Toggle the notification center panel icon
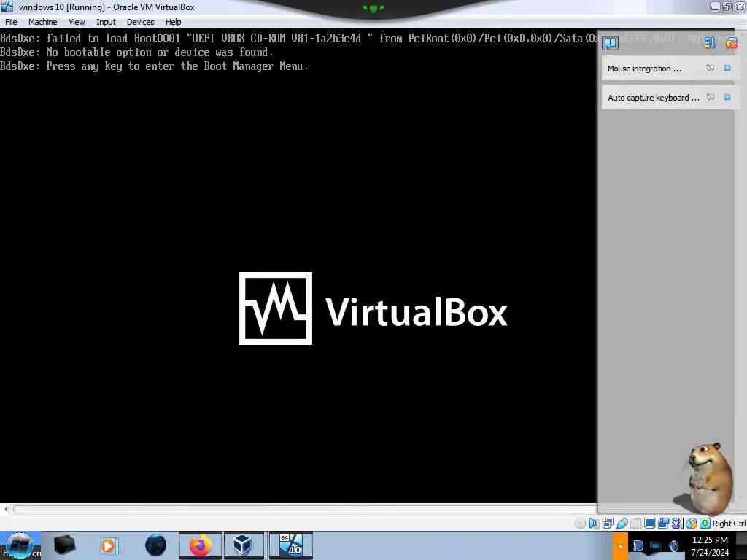Screen dimensions: 747x560 pyautogui.click(x=611, y=43)
